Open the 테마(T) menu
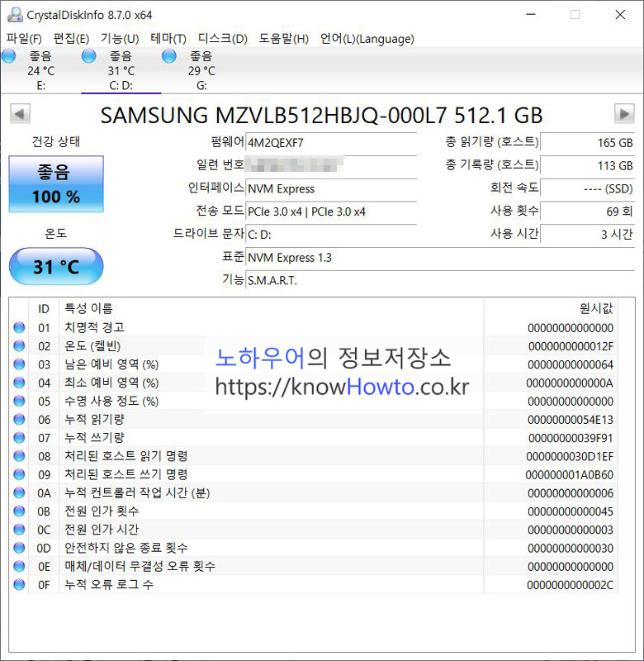The width and height of the screenshot is (644, 661). click(x=168, y=39)
